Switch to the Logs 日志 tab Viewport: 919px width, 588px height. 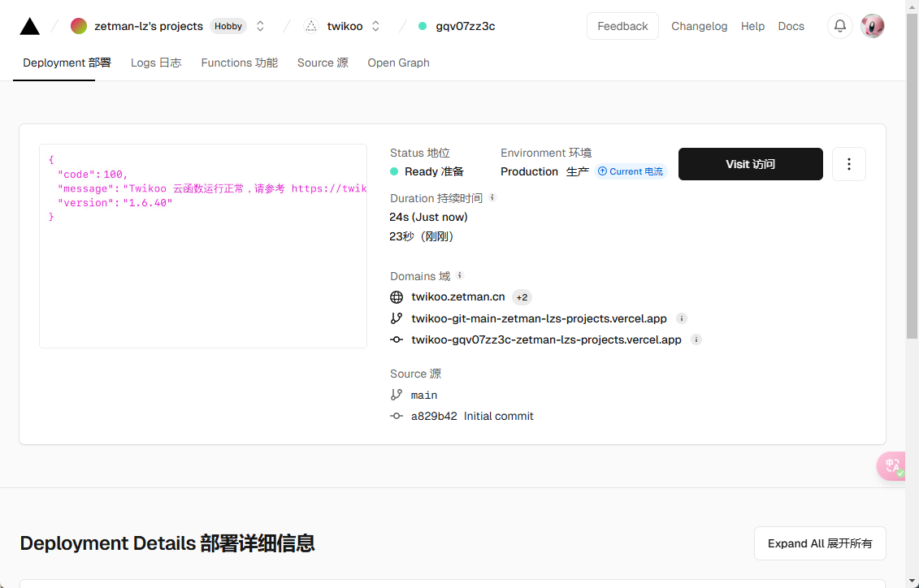point(156,63)
